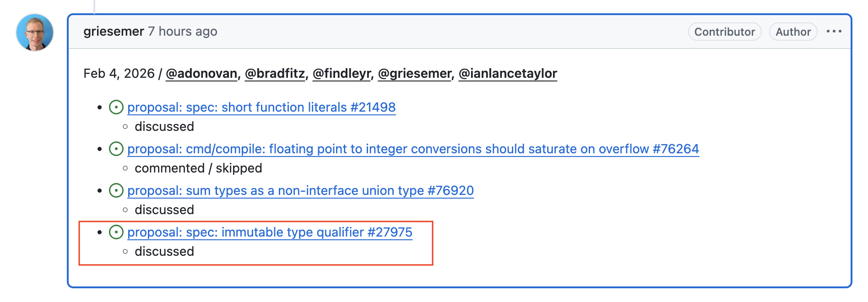Viewport: 868px width, 302px height.
Task: Open floating point saturate on overflow #76264
Action: pos(413,149)
